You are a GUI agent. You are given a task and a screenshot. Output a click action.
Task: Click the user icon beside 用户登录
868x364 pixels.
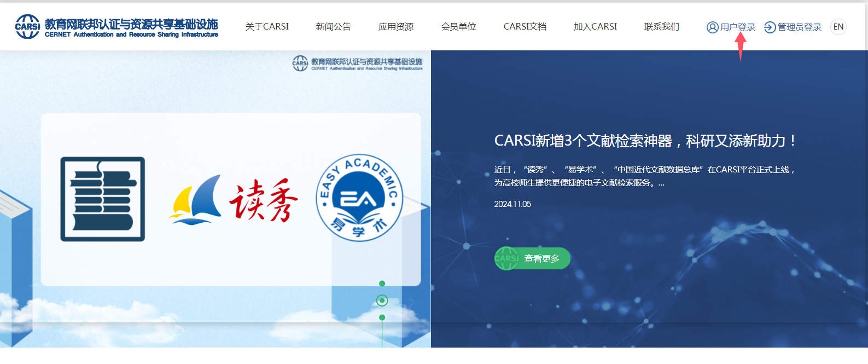click(712, 27)
